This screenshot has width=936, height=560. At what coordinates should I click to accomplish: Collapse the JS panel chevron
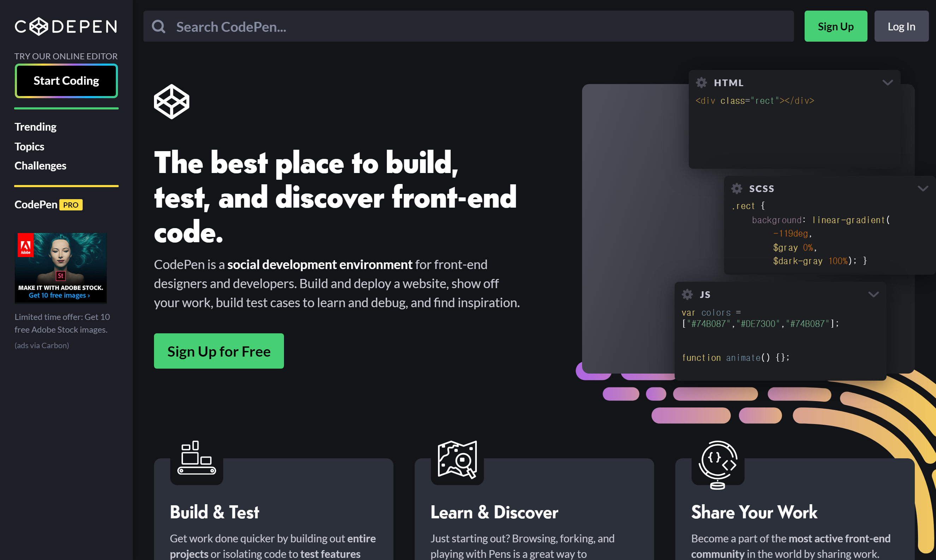[x=874, y=294]
